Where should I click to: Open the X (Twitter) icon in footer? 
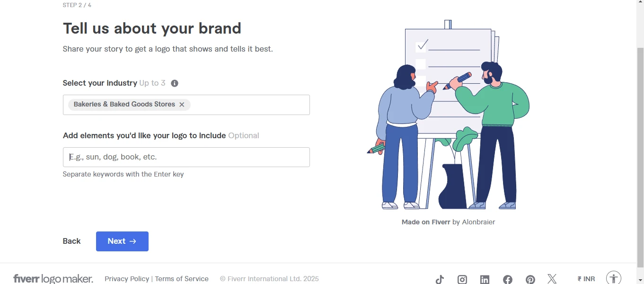552,279
